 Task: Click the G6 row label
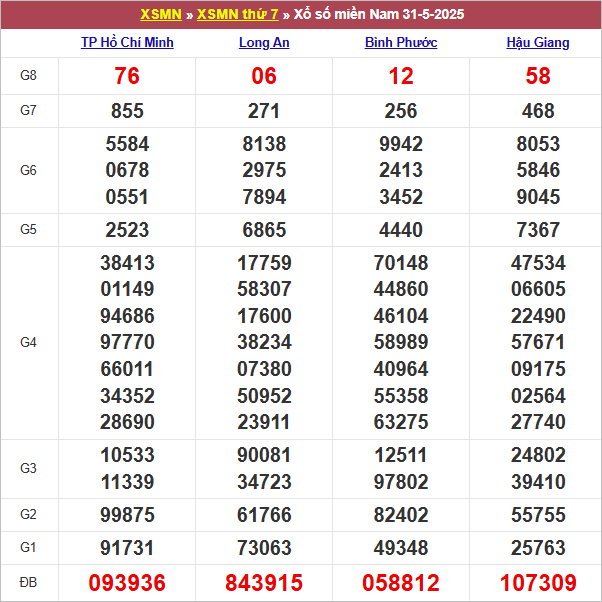pos(28,170)
